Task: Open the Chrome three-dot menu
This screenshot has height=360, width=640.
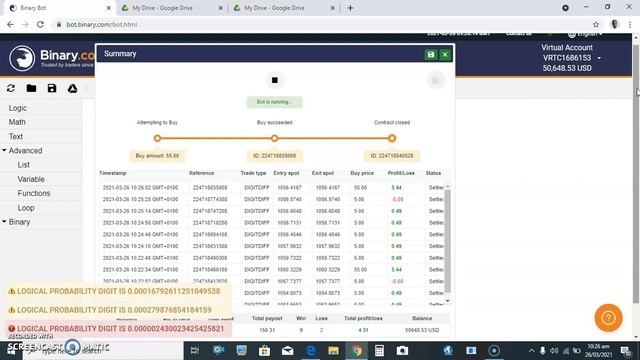Action: point(630,24)
